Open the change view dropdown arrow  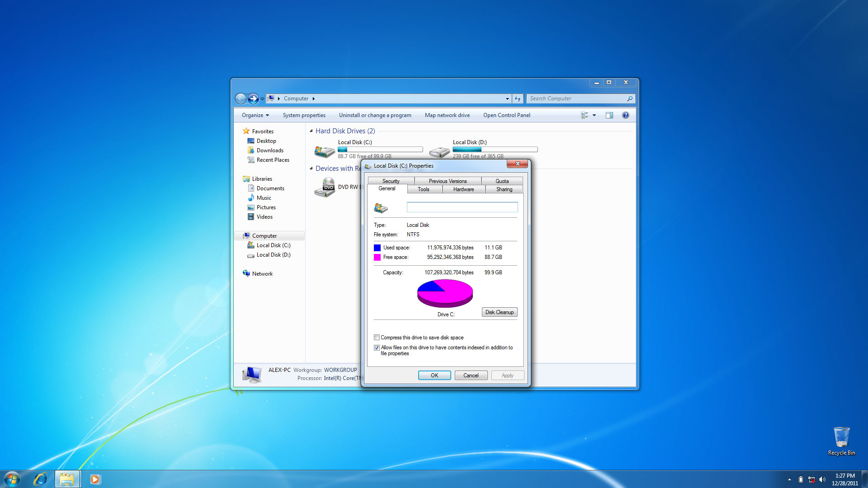(594, 115)
